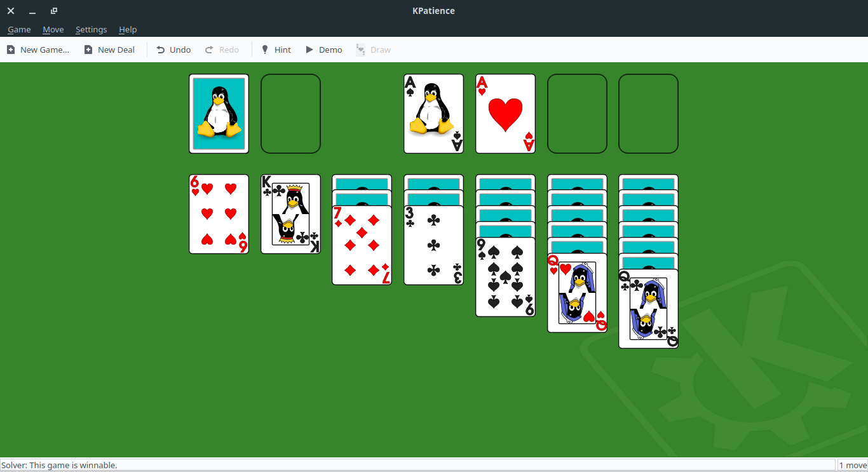Select the 7 of Diamonds card

(x=362, y=245)
